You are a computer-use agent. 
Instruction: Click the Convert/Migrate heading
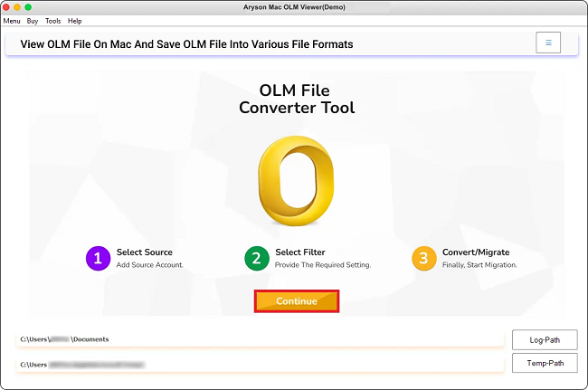point(476,252)
